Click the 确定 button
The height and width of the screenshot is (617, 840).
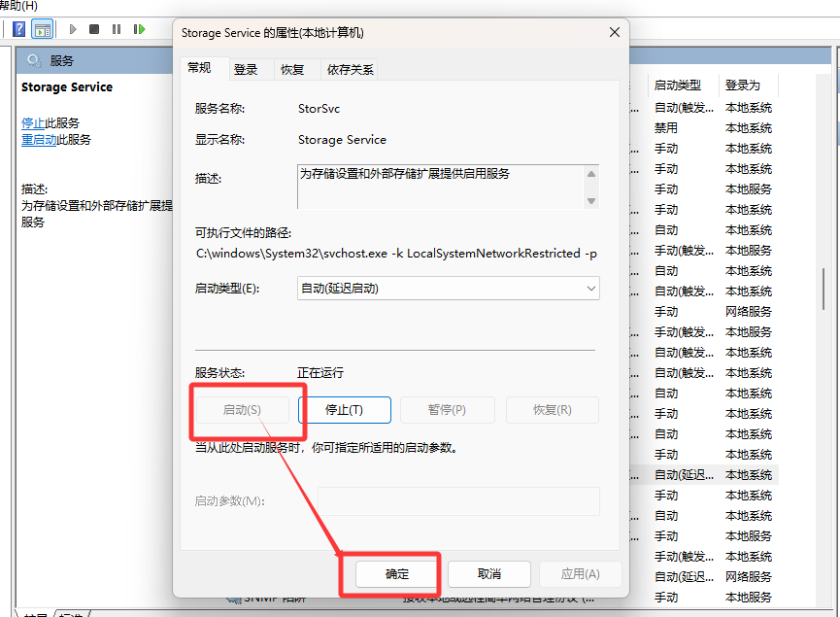coord(396,574)
